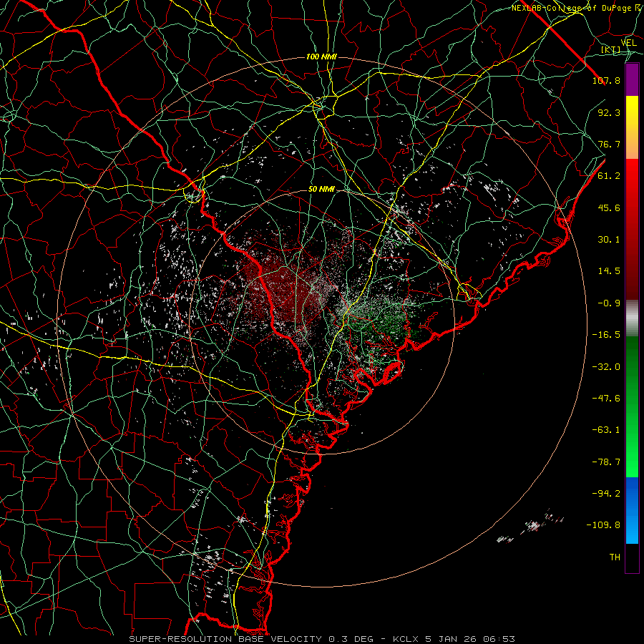Click the -63.1 velocity scale value

606,430
